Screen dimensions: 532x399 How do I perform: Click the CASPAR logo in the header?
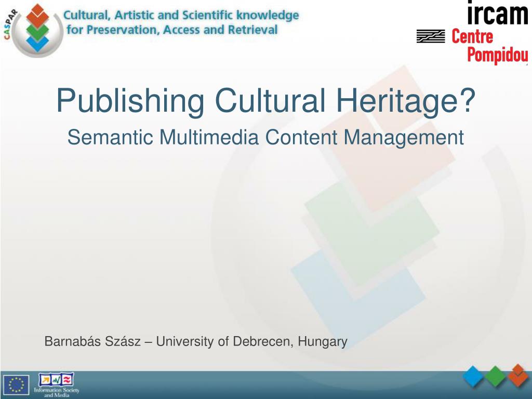pyautogui.click(x=34, y=30)
